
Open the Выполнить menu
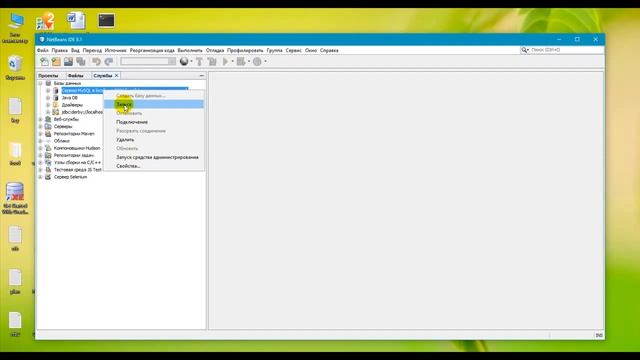point(190,50)
